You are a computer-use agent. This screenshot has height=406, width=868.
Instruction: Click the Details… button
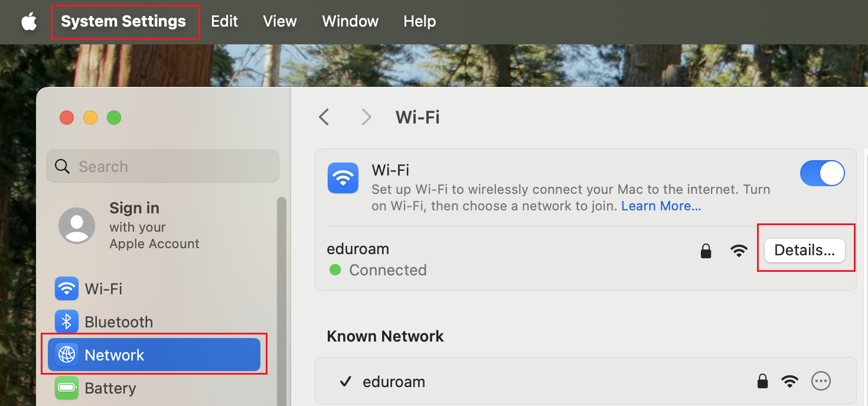(804, 251)
